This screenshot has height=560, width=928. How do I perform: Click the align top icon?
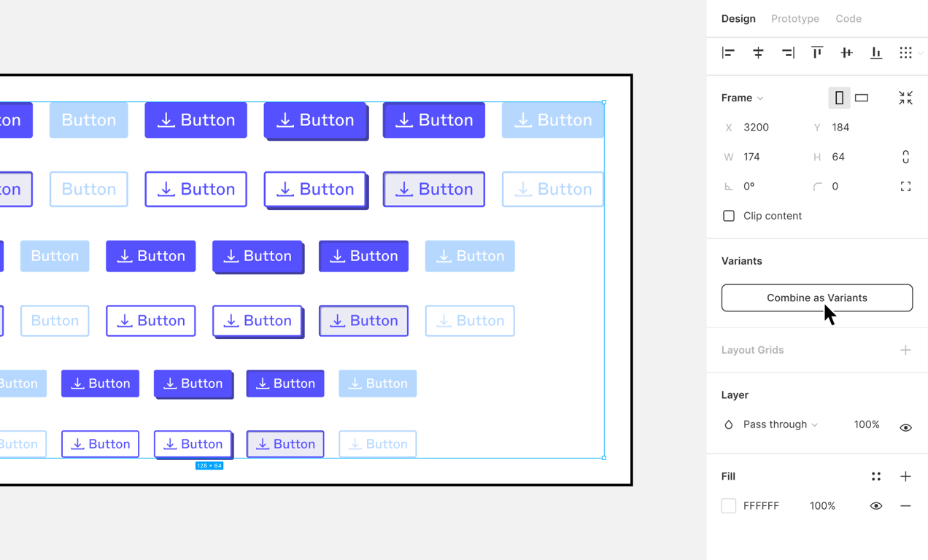coord(817,52)
